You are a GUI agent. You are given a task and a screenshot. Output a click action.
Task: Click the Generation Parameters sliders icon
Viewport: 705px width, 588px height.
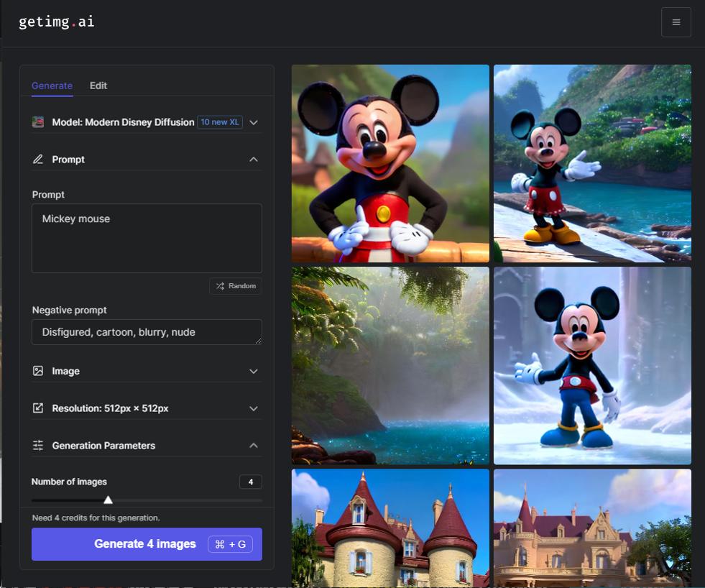point(37,445)
